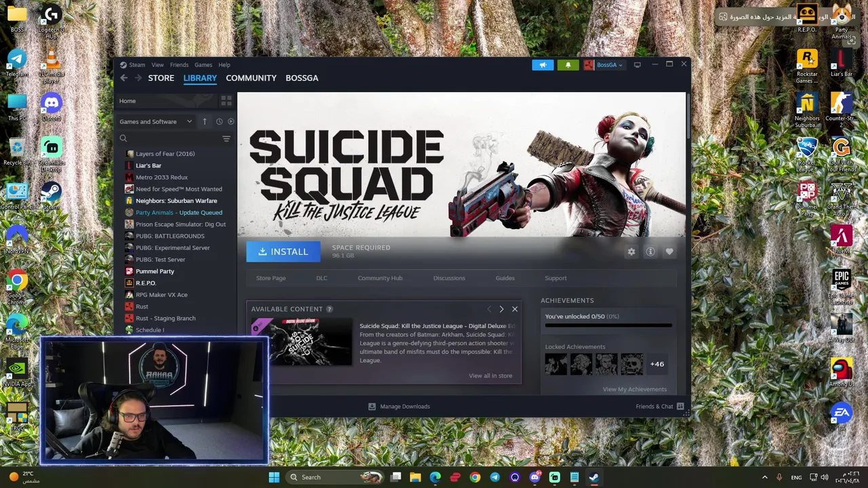This screenshot has width=868, height=488.
Task: Open the Games menu
Action: tap(203, 65)
